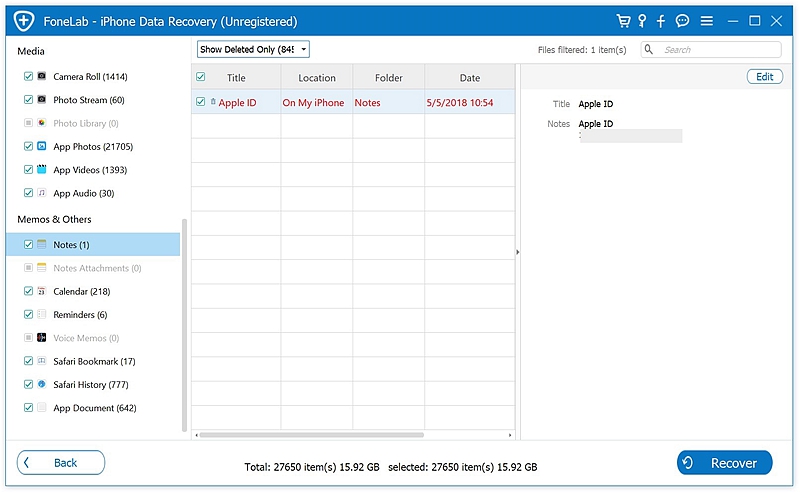Open the shopping cart purchase icon
Viewport: 800px width, 493px height.
point(623,21)
